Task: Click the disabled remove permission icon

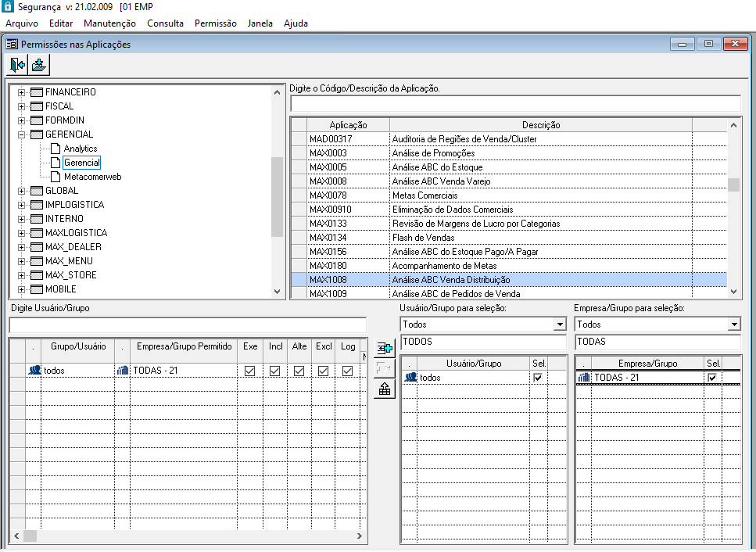Action: (385, 368)
